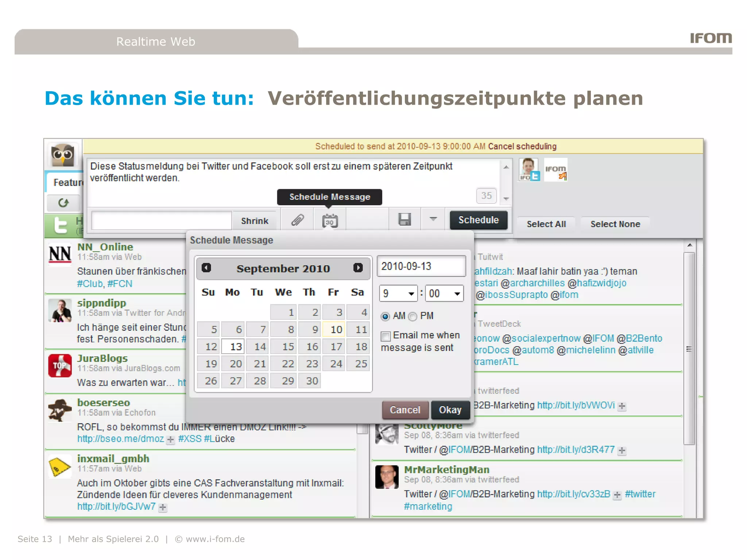Open the dropdown arrow beside save icon
Screen dimensions: 747x560
433,219
